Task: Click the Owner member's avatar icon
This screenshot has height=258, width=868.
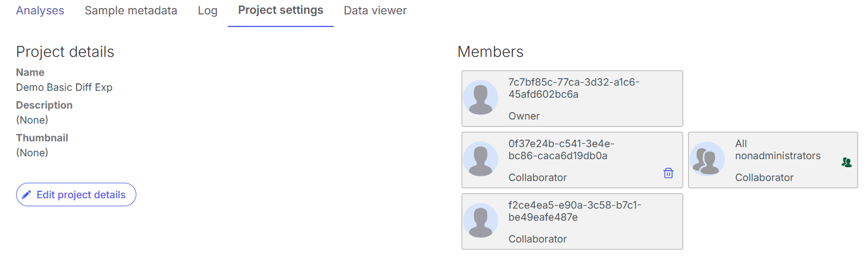Action: (481, 98)
